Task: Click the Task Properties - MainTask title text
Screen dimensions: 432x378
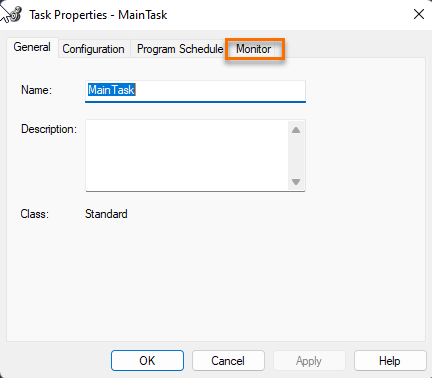Action: coord(98,15)
